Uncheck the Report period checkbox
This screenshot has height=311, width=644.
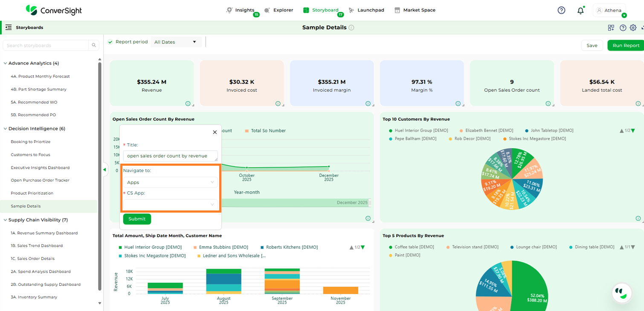coord(110,42)
